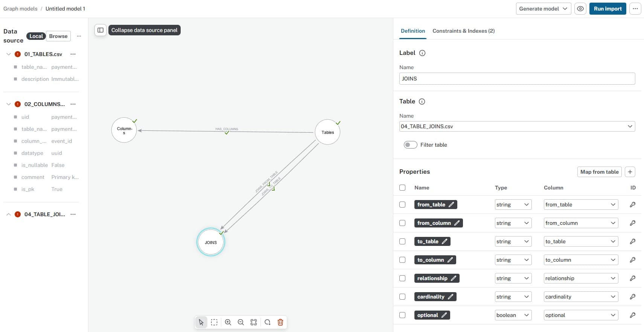Click Label info icon
This screenshot has height=332, width=644.
(422, 53)
